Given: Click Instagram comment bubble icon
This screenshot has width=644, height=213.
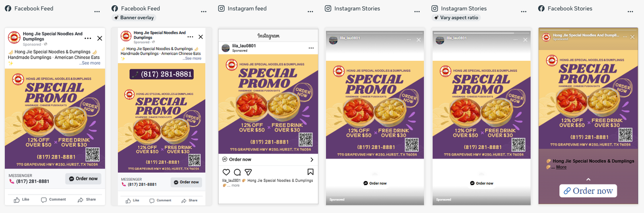Looking at the screenshot, I should click(237, 172).
